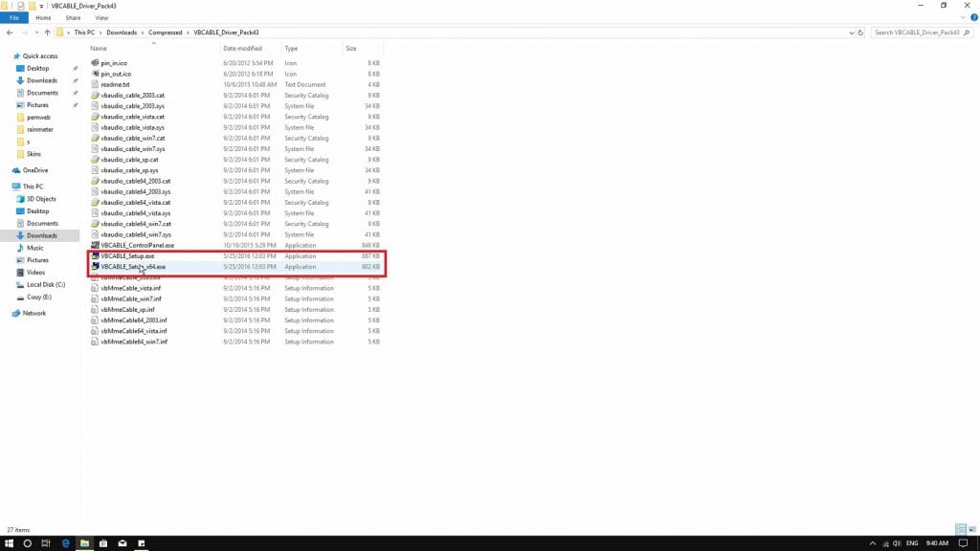Open Windows Start menu
980x551 pixels.
click(x=9, y=543)
